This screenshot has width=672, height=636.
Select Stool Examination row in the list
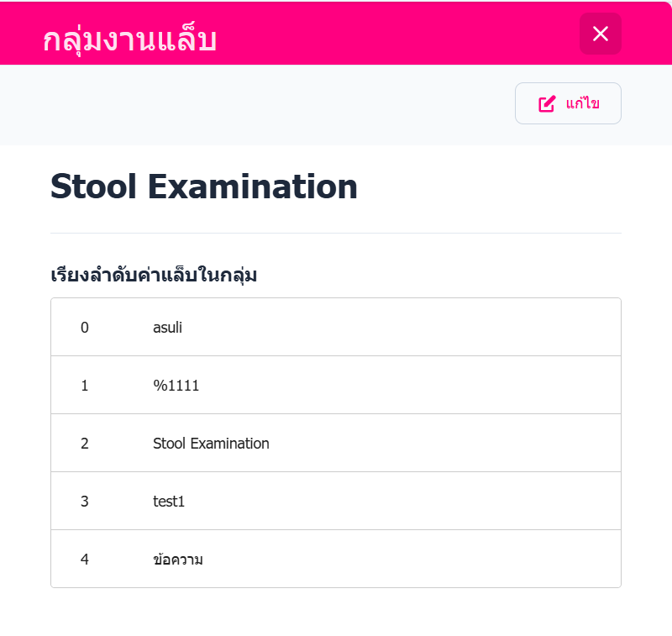coord(211,444)
